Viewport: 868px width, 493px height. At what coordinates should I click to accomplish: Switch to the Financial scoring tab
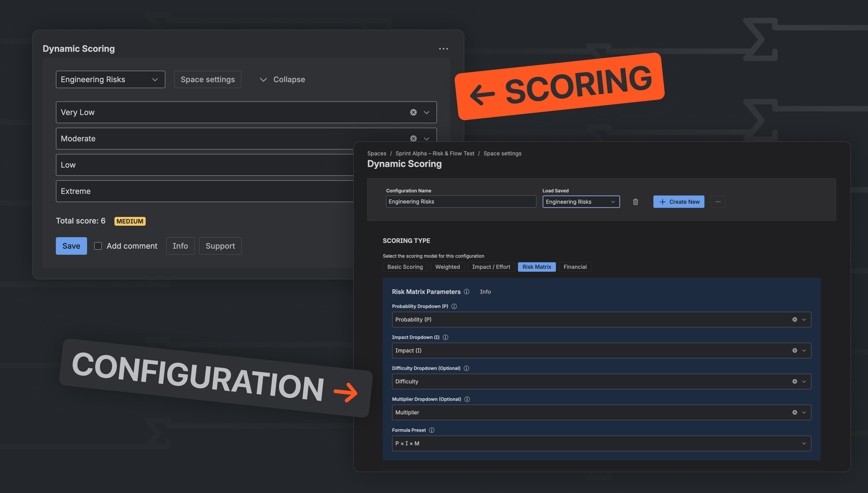(x=575, y=267)
